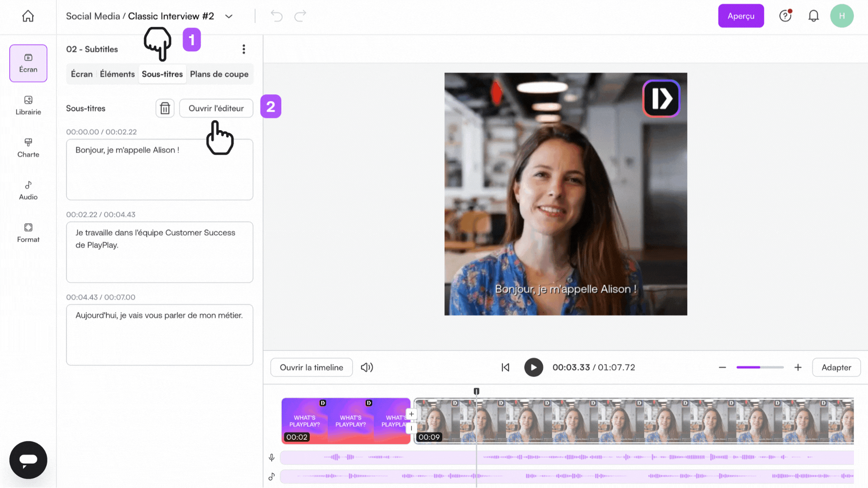
Task: Adjust the timeline zoom slider
Action: tap(760, 368)
